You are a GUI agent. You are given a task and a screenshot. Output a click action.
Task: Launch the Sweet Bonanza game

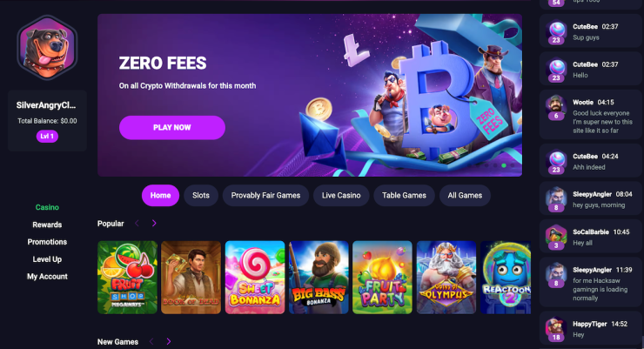(255, 278)
